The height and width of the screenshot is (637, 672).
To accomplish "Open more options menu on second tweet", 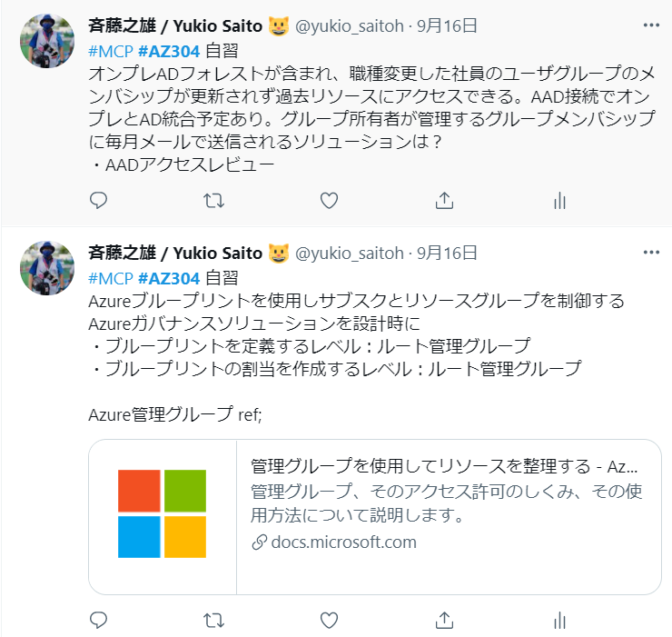I will coord(651,252).
